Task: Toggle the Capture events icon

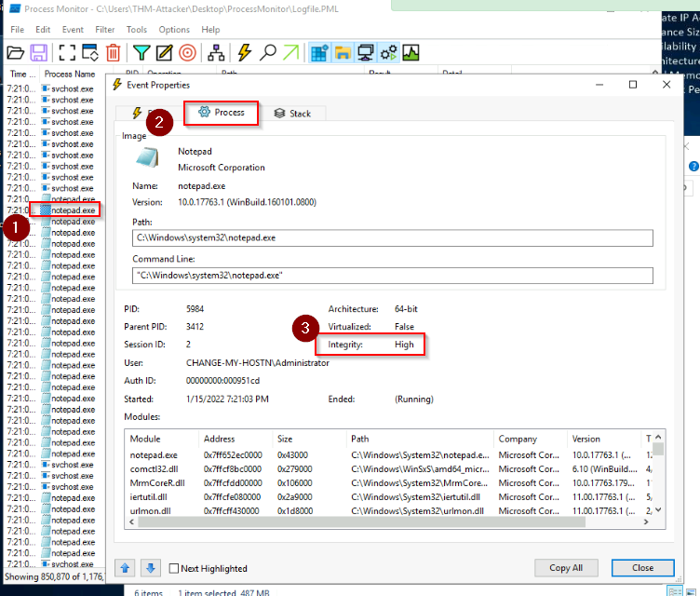Action: click(x=67, y=53)
